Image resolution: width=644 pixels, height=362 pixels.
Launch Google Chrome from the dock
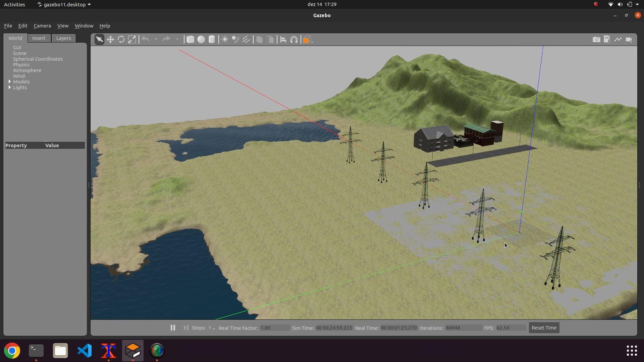coord(12,351)
